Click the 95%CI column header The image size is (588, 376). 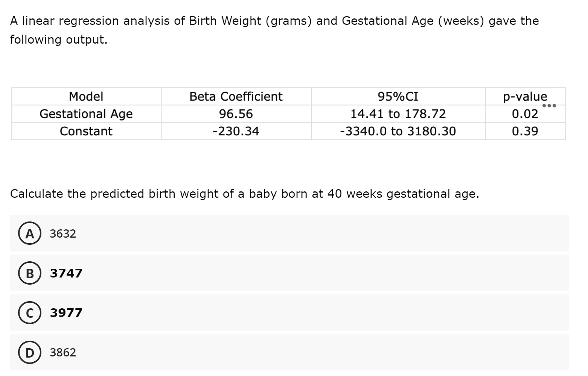[398, 97]
